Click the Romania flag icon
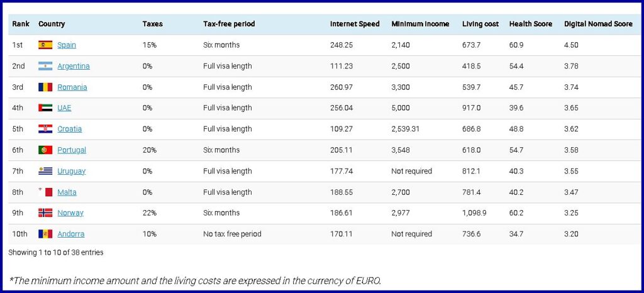 click(x=45, y=87)
